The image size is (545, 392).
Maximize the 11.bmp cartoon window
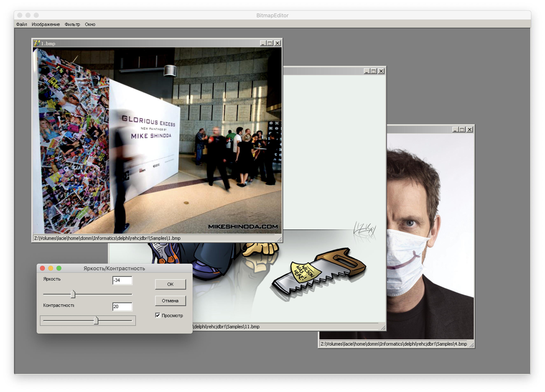(374, 71)
